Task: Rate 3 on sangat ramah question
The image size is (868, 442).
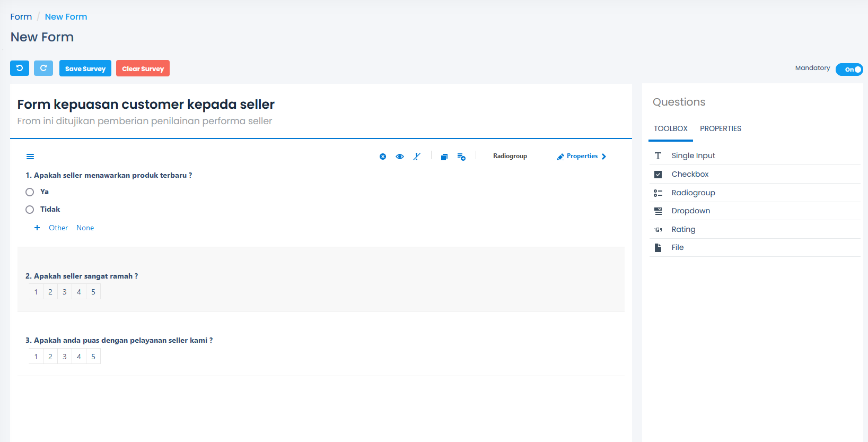Action: pos(65,292)
